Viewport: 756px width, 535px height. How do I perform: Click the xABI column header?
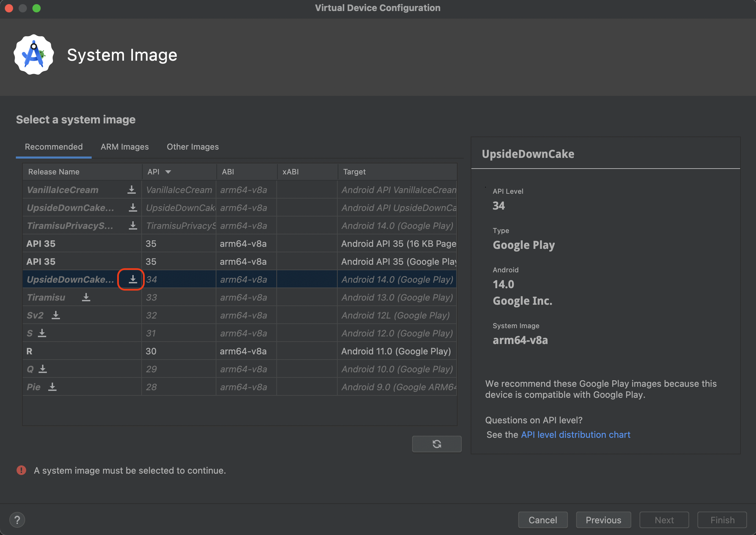pos(307,172)
